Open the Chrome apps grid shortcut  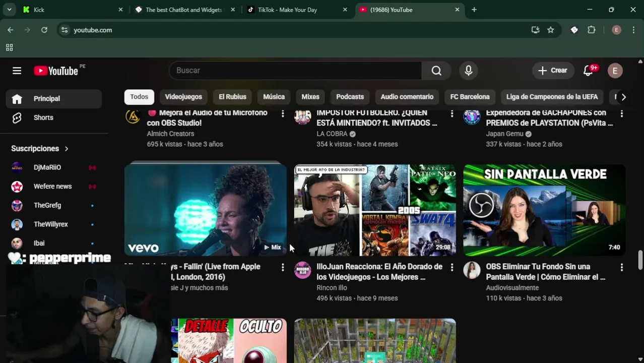coord(9,47)
